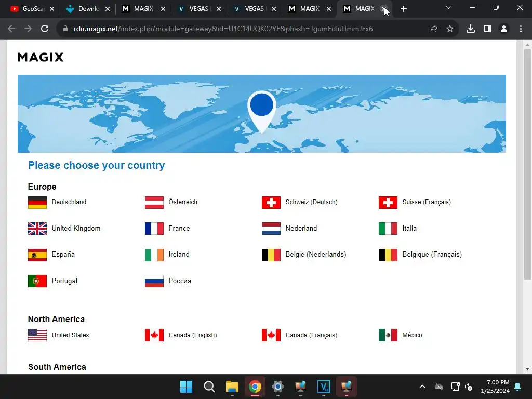Open the Windows Start menu
The width and height of the screenshot is (532, 399).
click(187, 387)
